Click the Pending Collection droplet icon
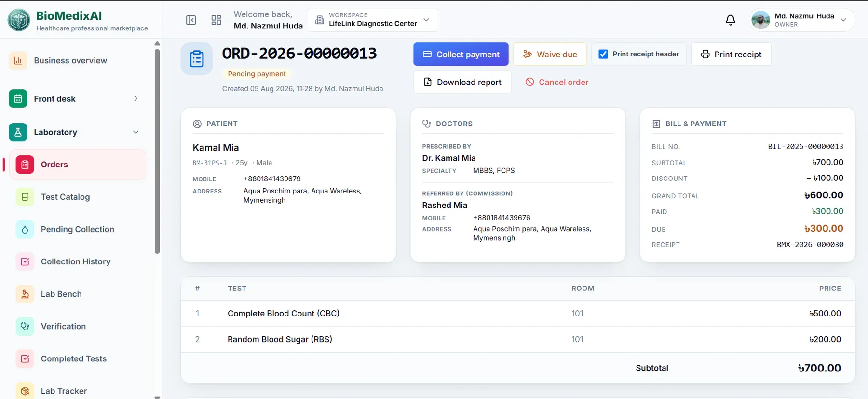Viewport: 868px width, 399px height. click(25, 229)
